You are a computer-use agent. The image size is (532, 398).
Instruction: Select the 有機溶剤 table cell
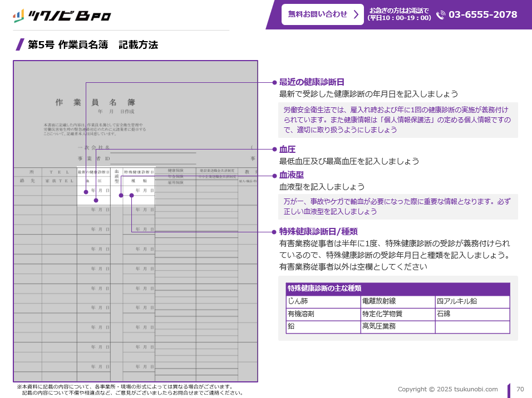pos(323,314)
